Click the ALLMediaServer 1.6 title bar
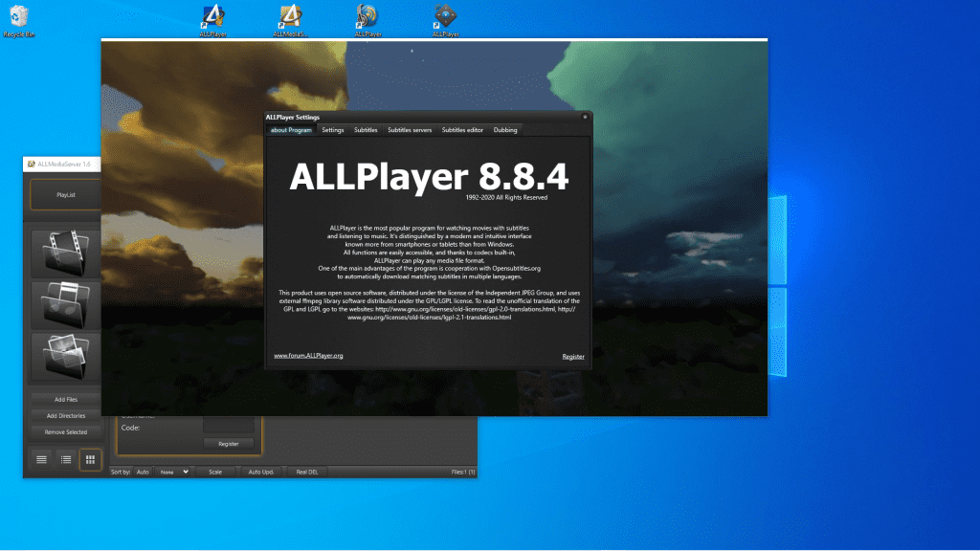 click(x=64, y=165)
